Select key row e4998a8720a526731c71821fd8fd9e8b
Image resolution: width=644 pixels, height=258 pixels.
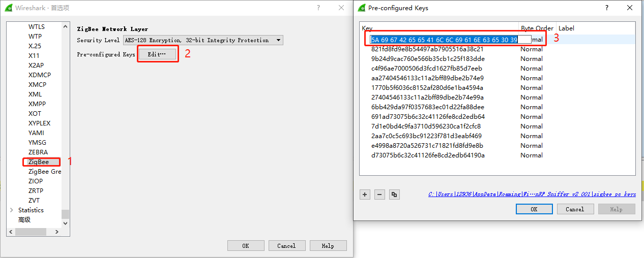pos(427,146)
